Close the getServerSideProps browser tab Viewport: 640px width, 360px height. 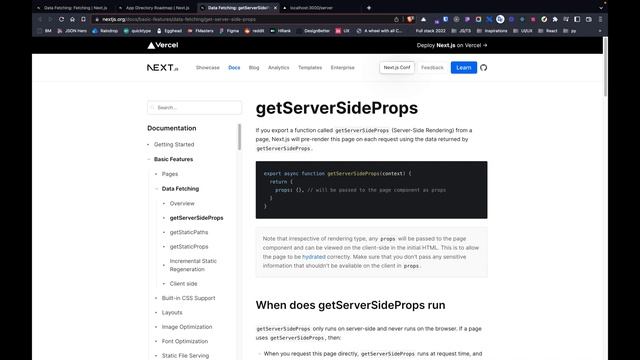(275, 8)
